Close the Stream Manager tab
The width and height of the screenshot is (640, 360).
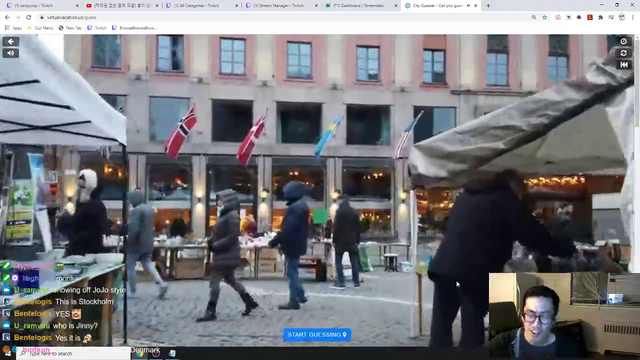pos(316,6)
